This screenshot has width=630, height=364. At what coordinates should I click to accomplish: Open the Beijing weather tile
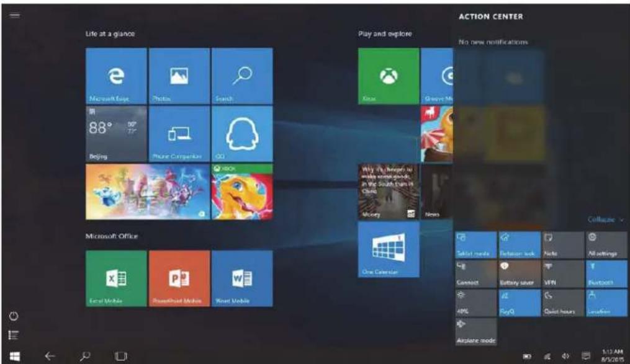tap(116, 134)
